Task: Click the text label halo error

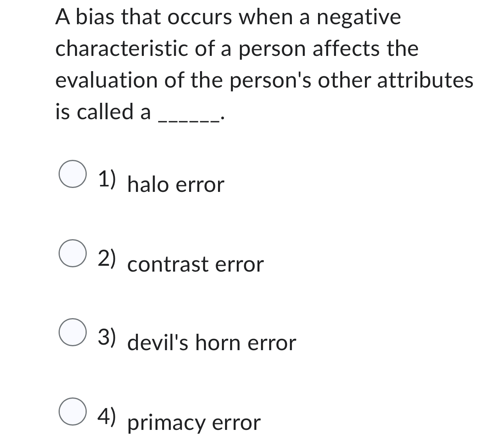Action: coord(175,184)
